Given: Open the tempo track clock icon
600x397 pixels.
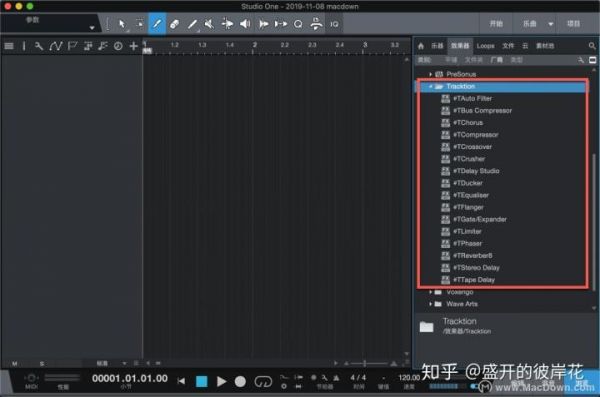Looking at the screenshot, I should 118,46.
